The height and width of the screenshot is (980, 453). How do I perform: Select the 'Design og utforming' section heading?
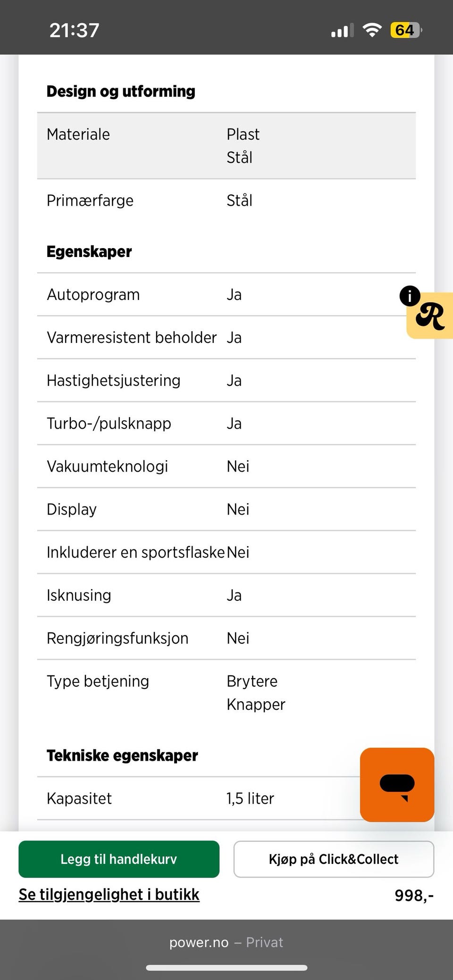coord(121,91)
